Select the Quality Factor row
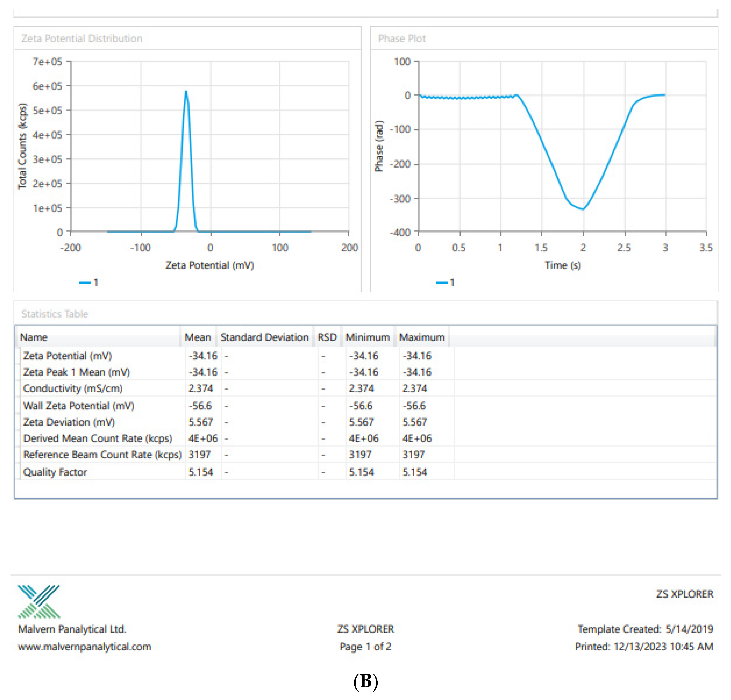 (x=55, y=472)
